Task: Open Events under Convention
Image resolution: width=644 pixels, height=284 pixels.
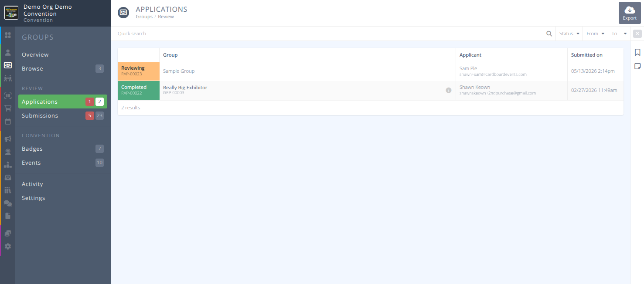Action: 63,162
